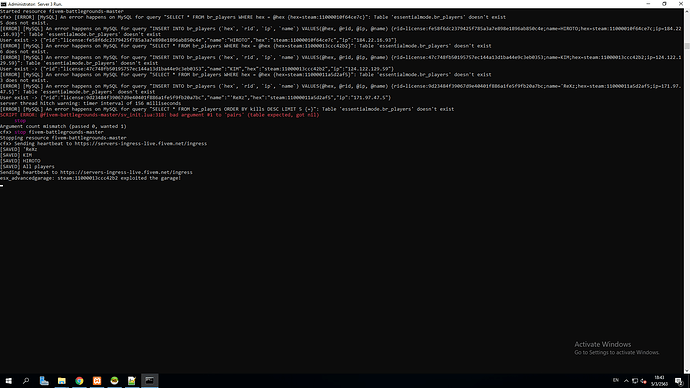Switch to the command prompt taskbar icon

tap(150, 381)
